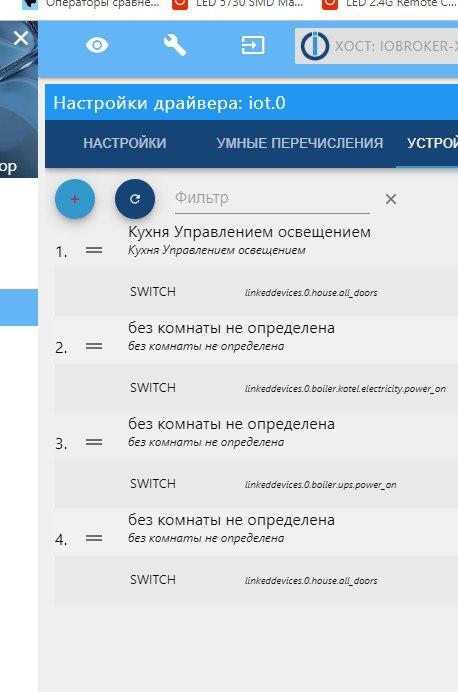The width and height of the screenshot is (458, 692).
Task: Grab drag handle of device 1
Action: pyautogui.click(x=94, y=250)
